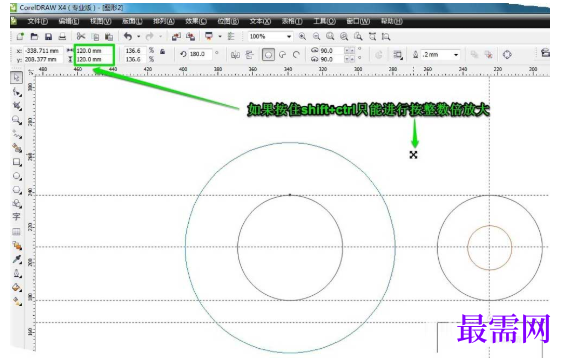
Task: Open the 排列(A) menu
Action: pyautogui.click(x=164, y=21)
